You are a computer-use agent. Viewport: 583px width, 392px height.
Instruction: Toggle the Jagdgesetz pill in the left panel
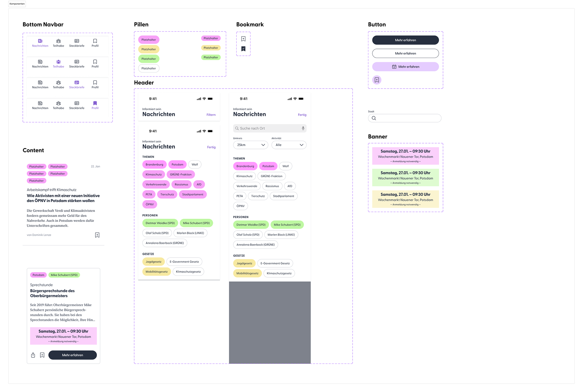click(x=153, y=262)
